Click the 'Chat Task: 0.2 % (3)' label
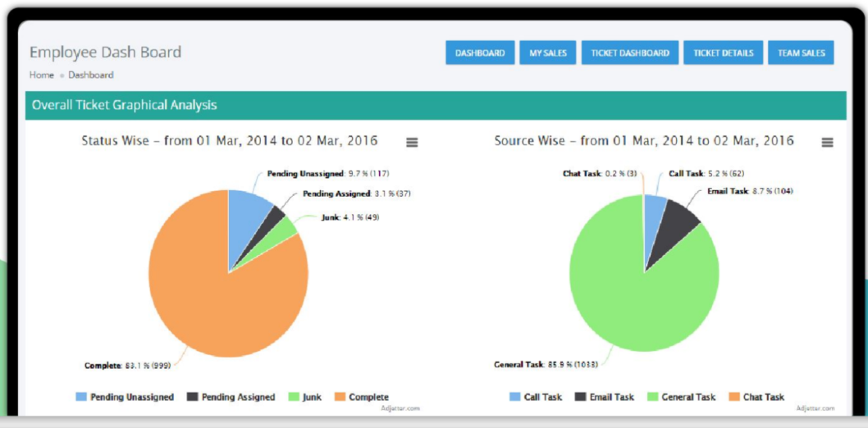868x428 pixels. coord(601,174)
